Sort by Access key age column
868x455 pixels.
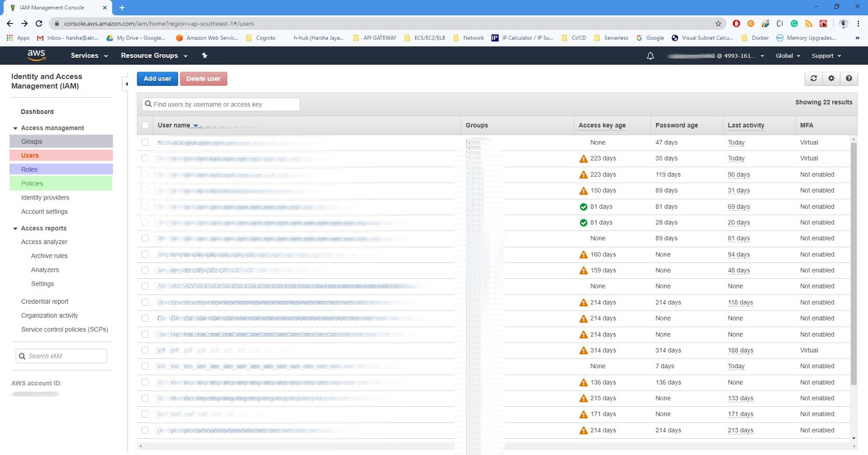click(x=602, y=125)
